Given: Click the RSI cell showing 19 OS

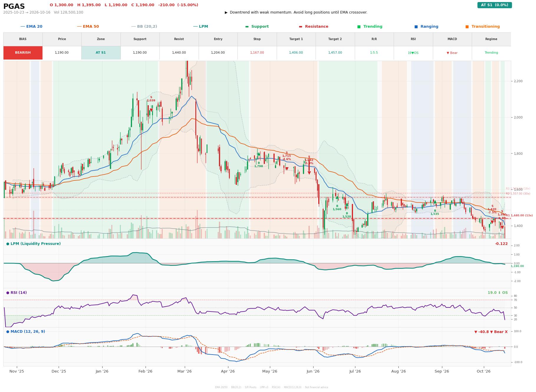Looking at the screenshot, I should coord(413,53).
